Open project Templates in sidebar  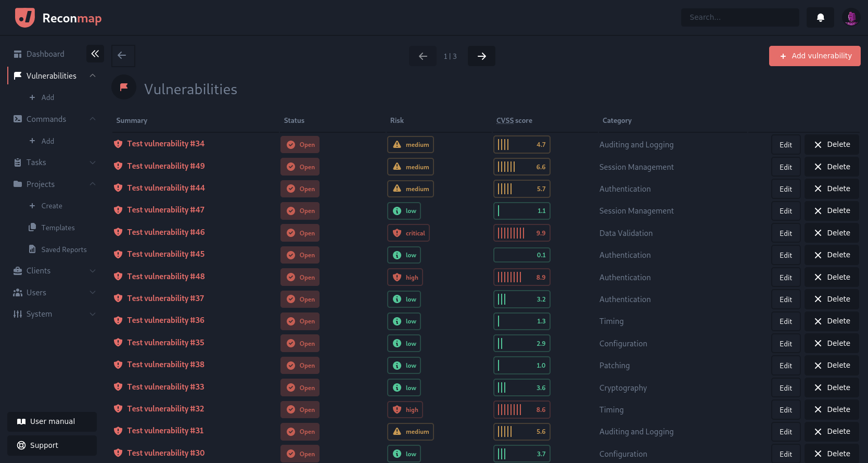pos(58,228)
